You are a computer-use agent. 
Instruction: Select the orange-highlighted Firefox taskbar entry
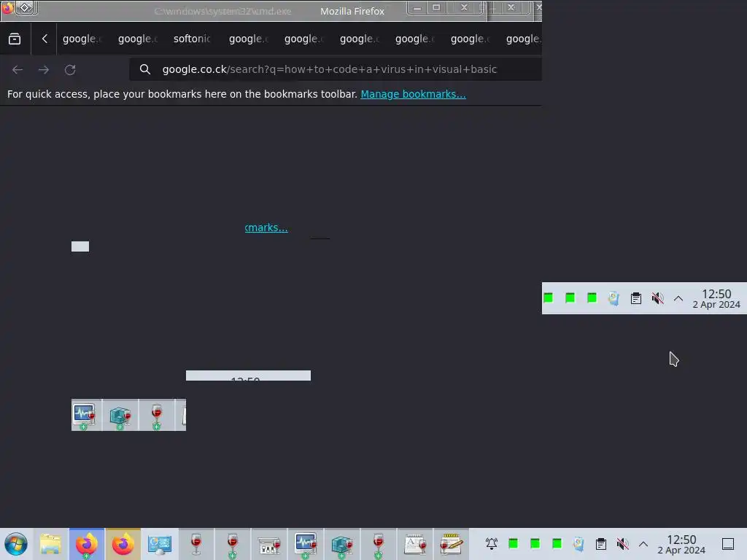click(x=123, y=544)
